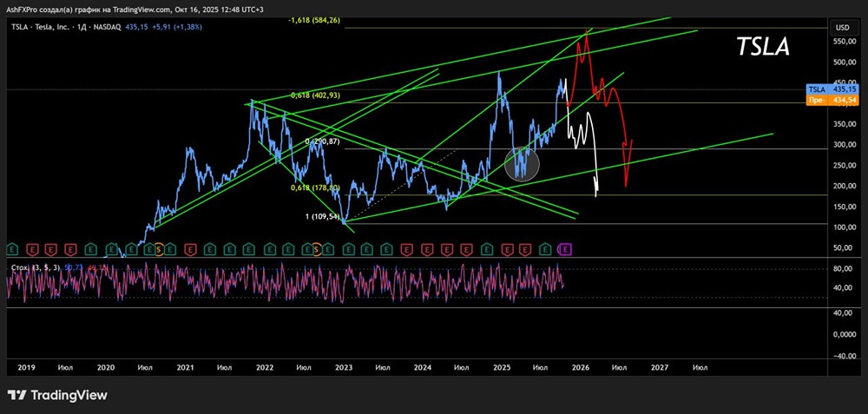Select the gray circle drawing on the chart
The width and height of the screenshot is (868, 414).
tap(522, 164)
